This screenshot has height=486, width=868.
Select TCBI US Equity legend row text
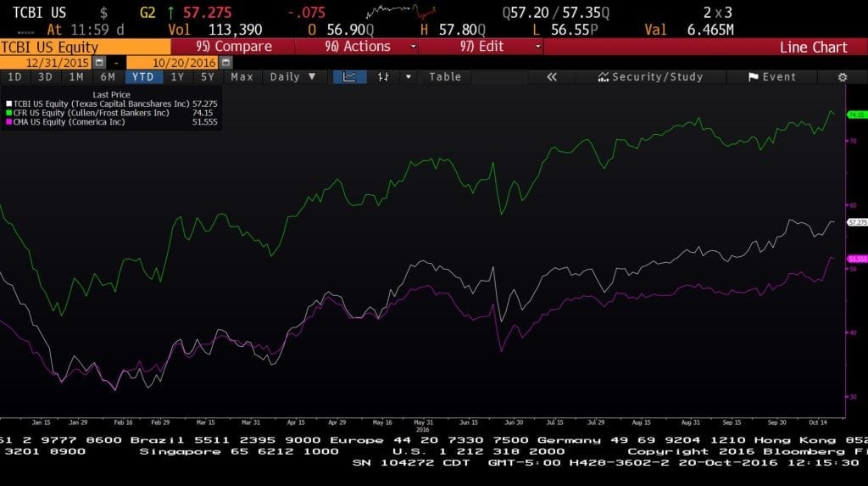(x=102, y=103)
